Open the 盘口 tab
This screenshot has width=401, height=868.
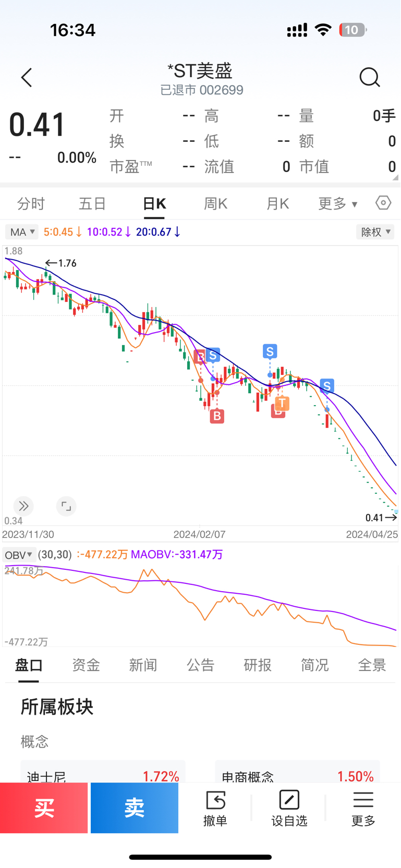[x=29, y=665]
